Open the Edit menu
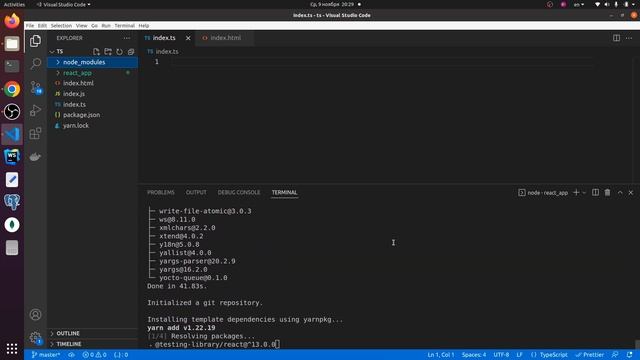 [x=42, y=25]
